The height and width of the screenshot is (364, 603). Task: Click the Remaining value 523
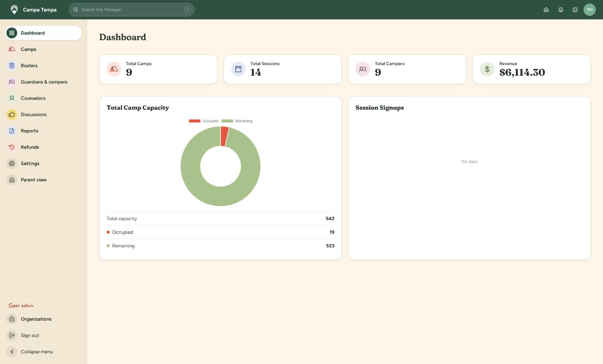click(x=330, y=246)
